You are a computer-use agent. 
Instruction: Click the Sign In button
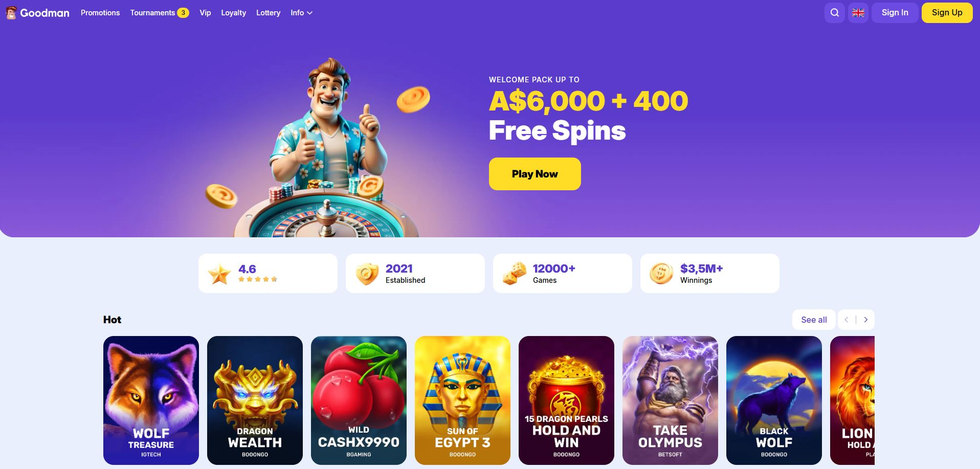(x=895, y=13)
